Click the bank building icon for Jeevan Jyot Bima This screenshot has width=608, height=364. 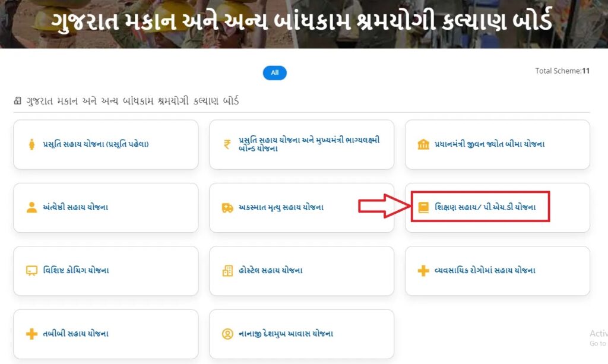tap(423, 144)
